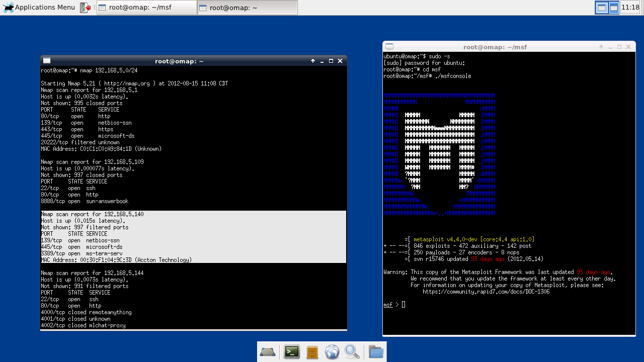The image size is (644, 362).
Task: Open the file manager cabinet dock icon
Action: pyautogui.click(x=312, y=352)
